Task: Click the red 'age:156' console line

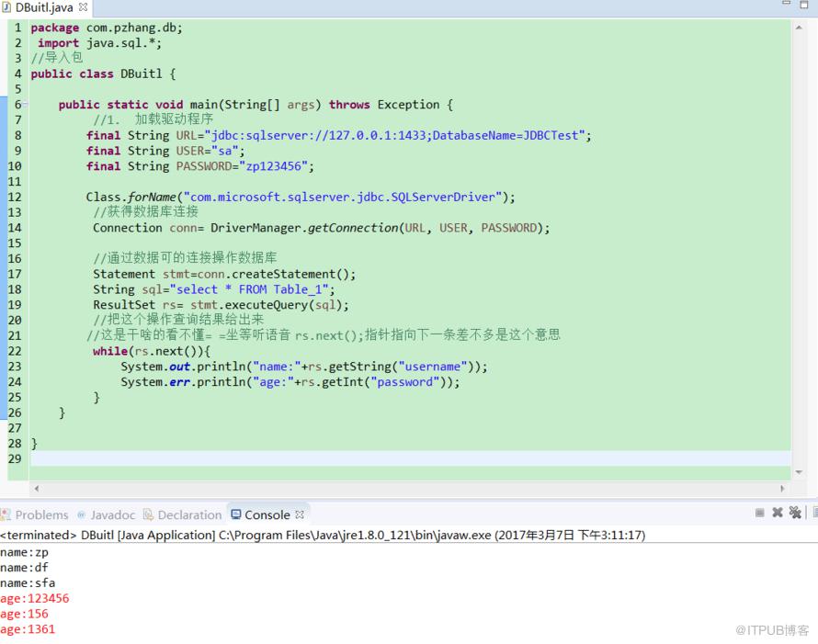Action: (24, 614)
